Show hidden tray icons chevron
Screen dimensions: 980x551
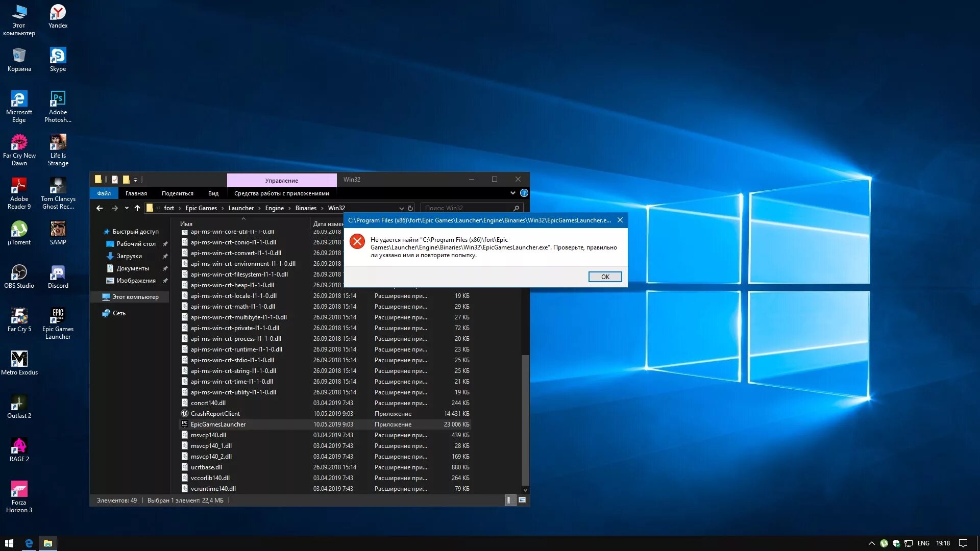(x=871, y=543)
